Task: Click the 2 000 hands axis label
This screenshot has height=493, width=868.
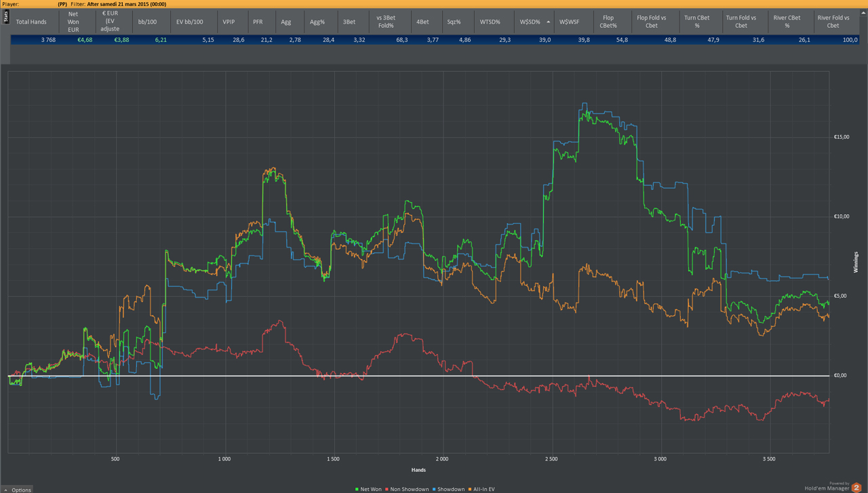Action: pos(442,459)
